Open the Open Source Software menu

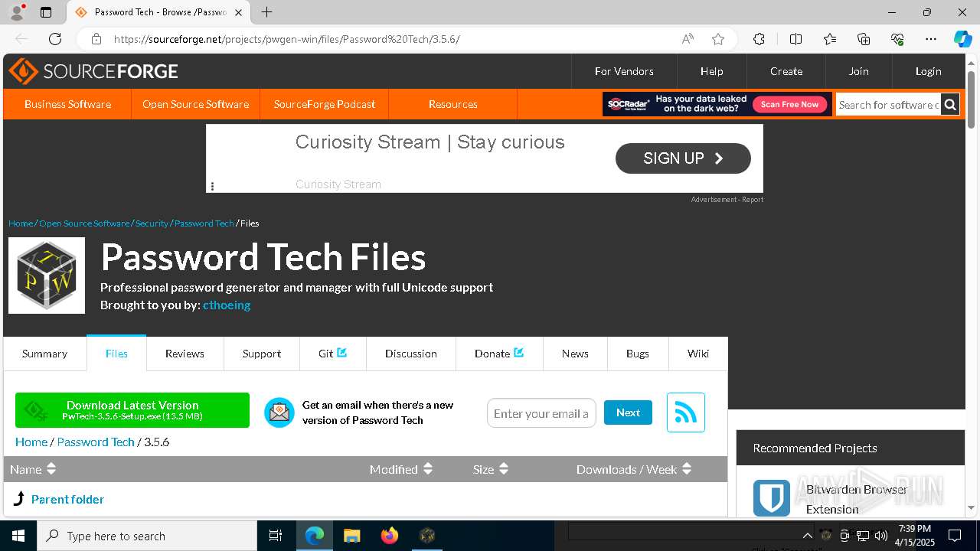pos(195,104)
